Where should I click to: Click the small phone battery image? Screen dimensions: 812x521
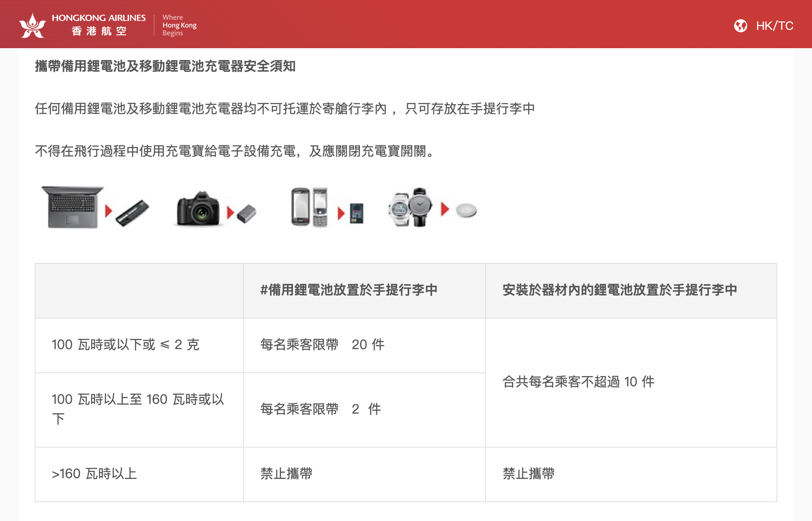[x=356, y=213]
